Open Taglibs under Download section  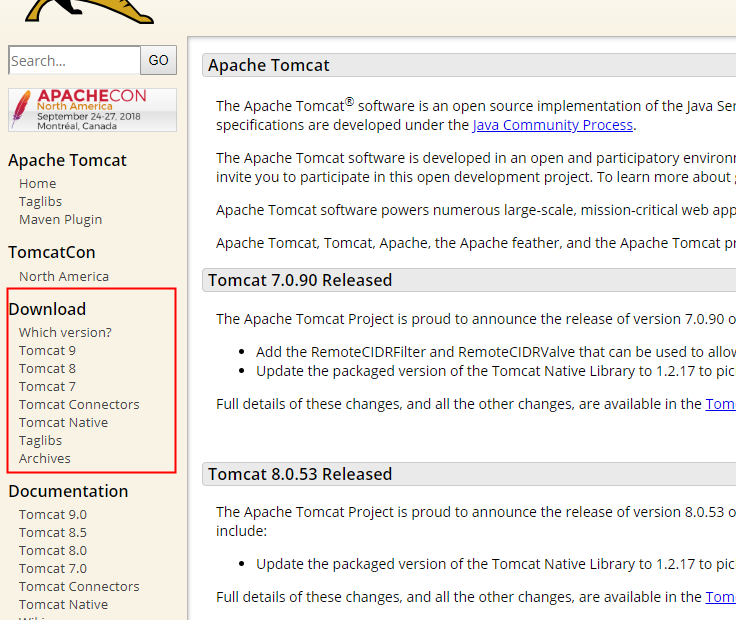40,440
